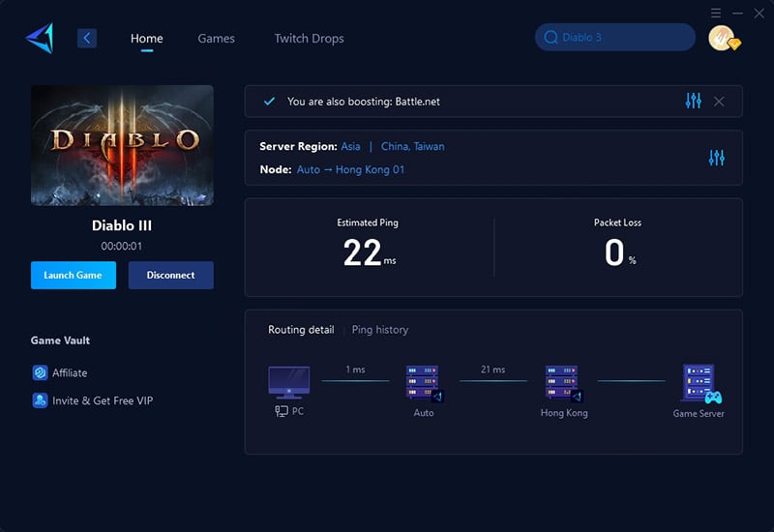Open the Games tab

pyautogui.click(x=216, y=38)
